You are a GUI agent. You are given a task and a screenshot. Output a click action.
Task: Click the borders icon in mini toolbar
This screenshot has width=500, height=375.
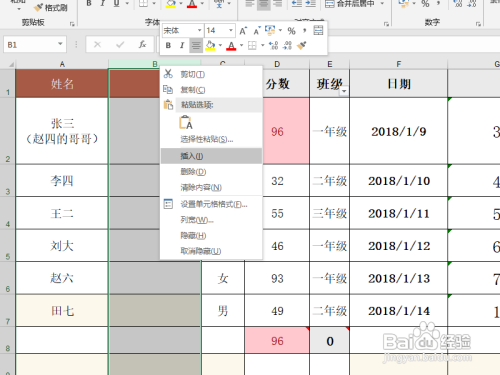click(252, 46)
